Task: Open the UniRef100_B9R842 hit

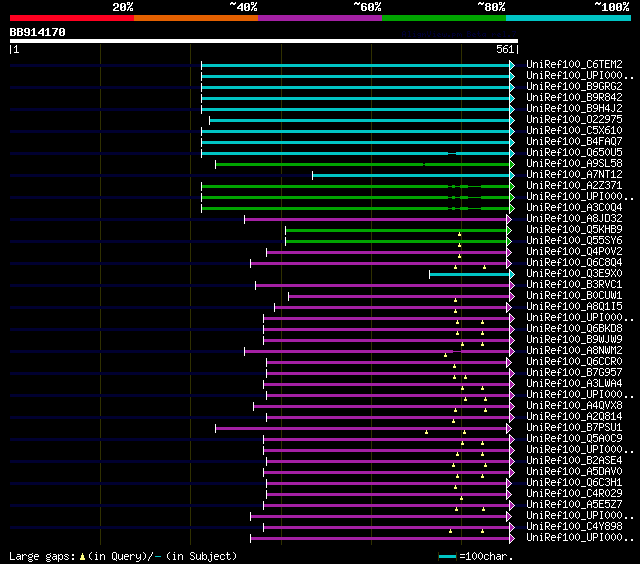Action: pos(574,98)
